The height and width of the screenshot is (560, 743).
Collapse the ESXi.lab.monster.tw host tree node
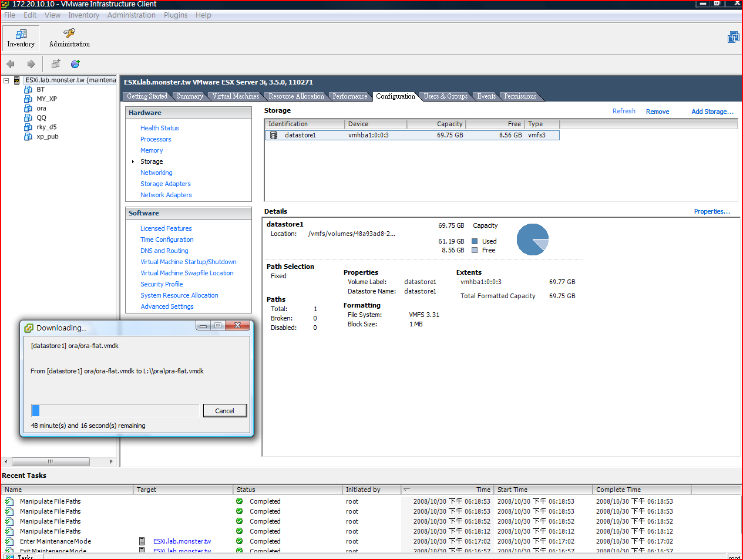(6, 80)
